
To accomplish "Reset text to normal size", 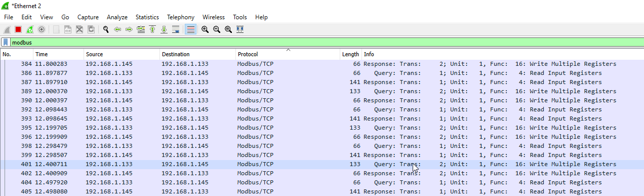I will tap(228, 29).
